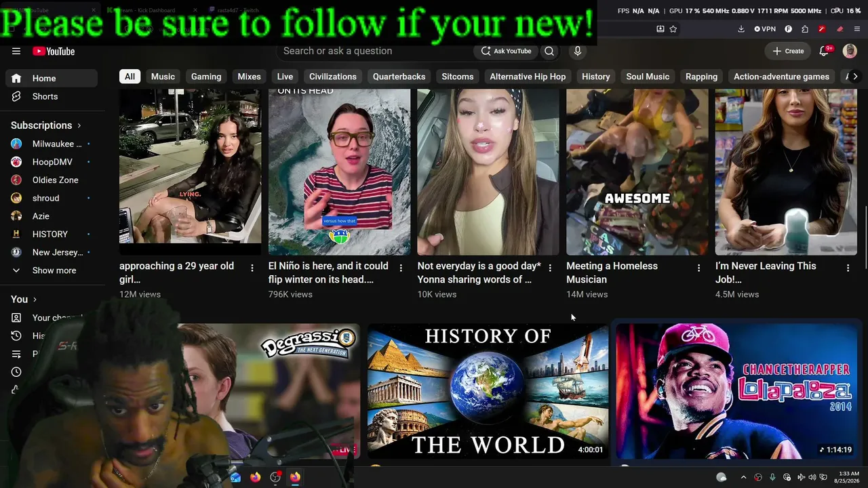Open Oldies Zone subscription
The height and width of the screenshot is (488, 868).
coord(52,180)
